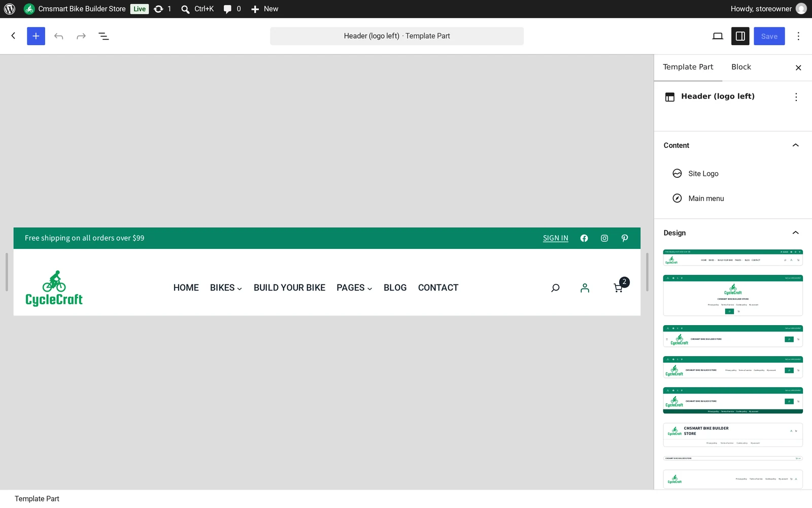Open Header (logo left) actions menu
The width and height of the screenshot is (812, 508).
pos(796,97)
